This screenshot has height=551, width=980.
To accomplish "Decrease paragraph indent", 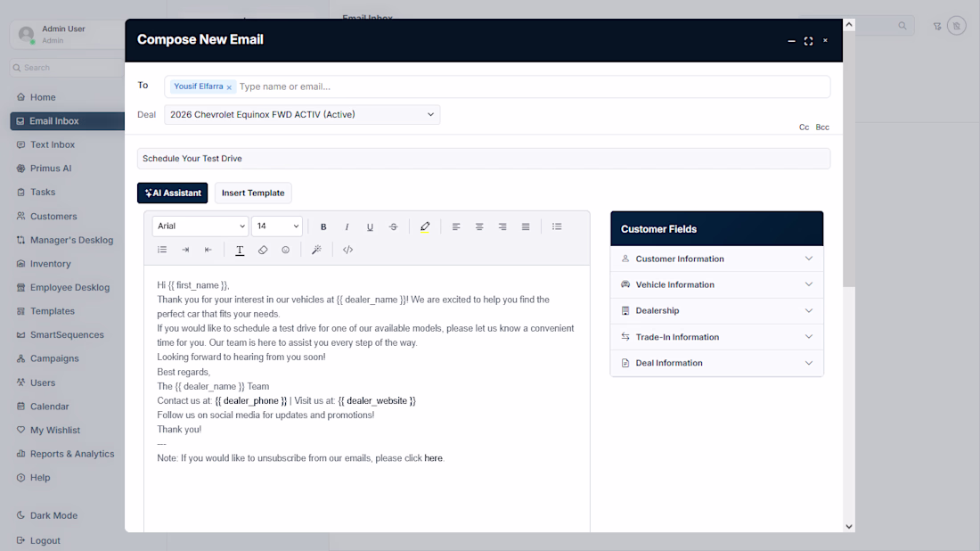I will click(208, 250).
